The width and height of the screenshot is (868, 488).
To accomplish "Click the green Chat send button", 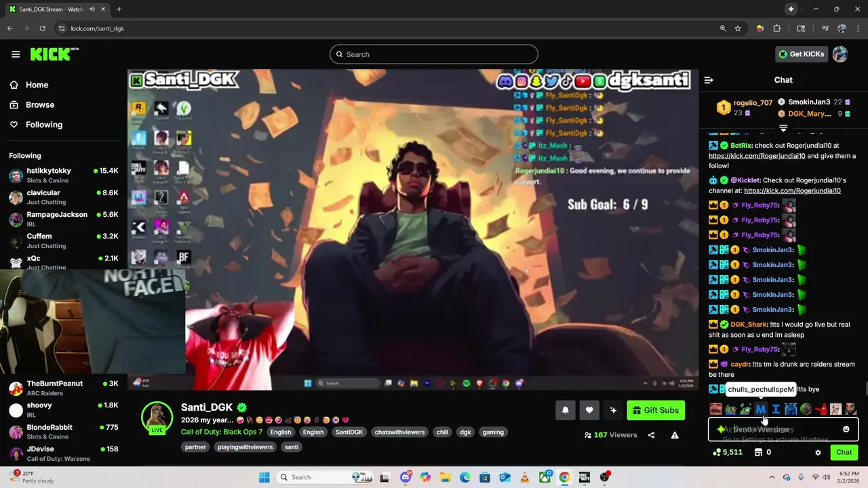I will click(844, 452).
